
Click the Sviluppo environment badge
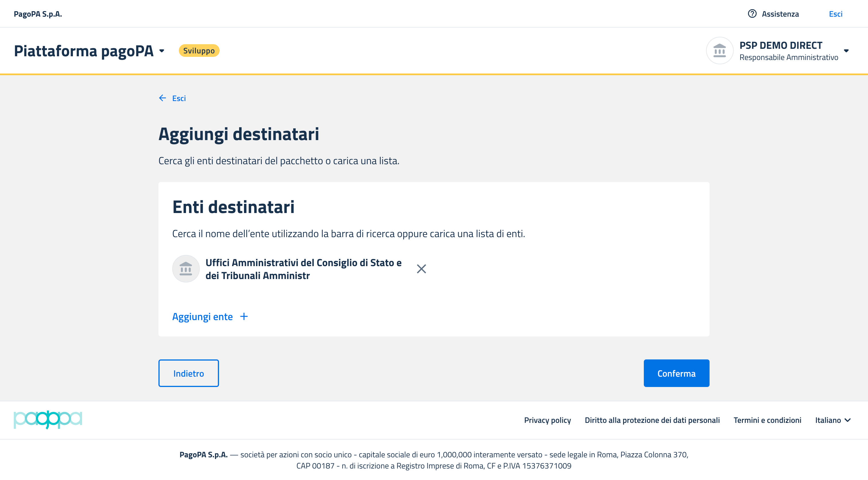click(199, 51)
